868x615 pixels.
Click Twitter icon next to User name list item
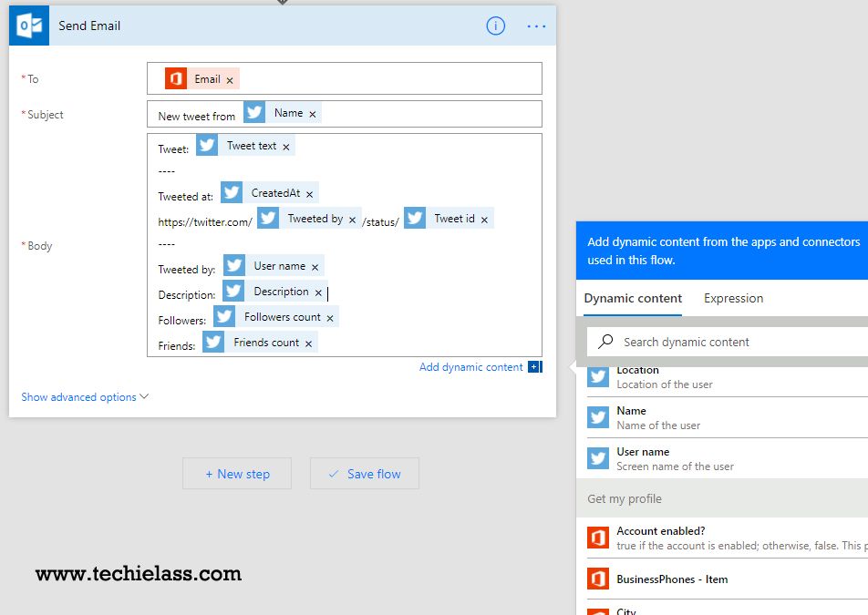coord(598,458)
